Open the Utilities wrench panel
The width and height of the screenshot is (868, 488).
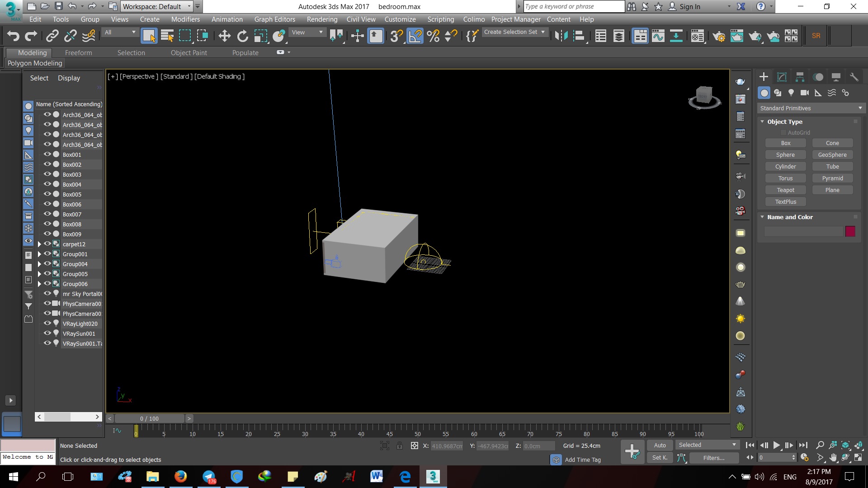tap(854, 76)
